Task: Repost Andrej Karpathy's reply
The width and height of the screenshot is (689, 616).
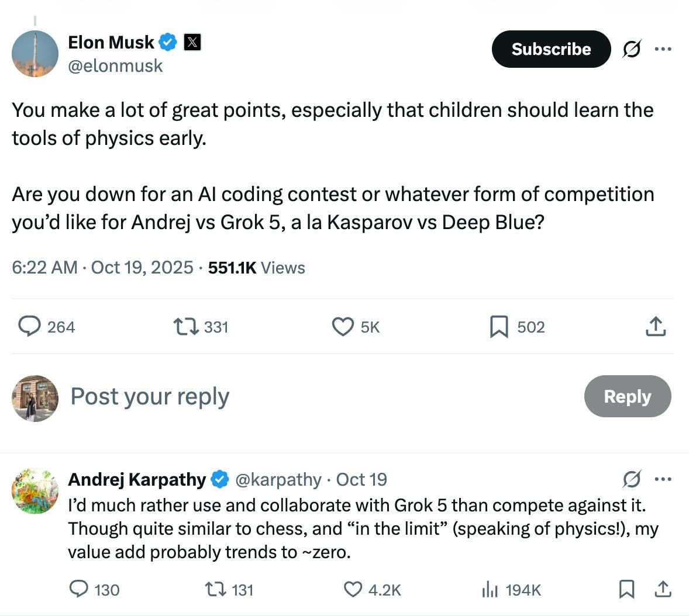Action: pyautogui.click(x=215, y=589)
